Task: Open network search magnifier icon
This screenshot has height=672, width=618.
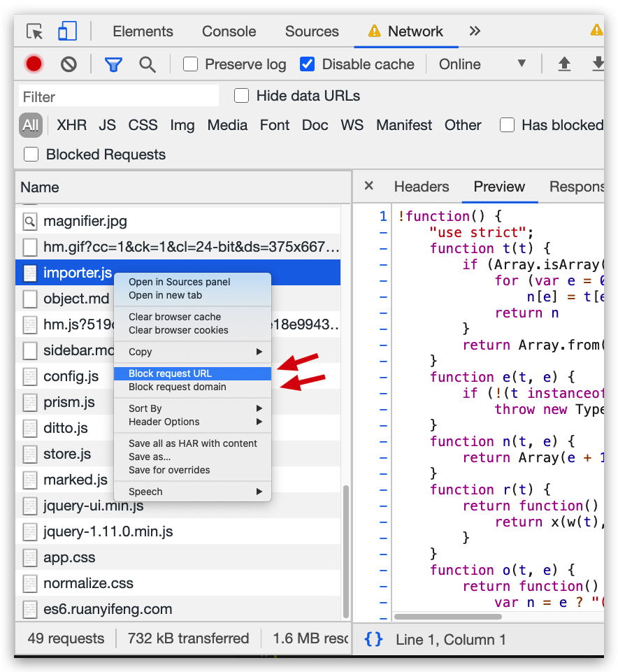Action: point(147,64)
